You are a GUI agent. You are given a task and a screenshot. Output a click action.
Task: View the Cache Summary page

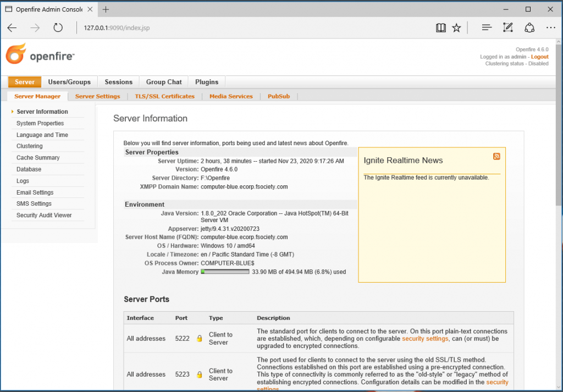(38, 158)
